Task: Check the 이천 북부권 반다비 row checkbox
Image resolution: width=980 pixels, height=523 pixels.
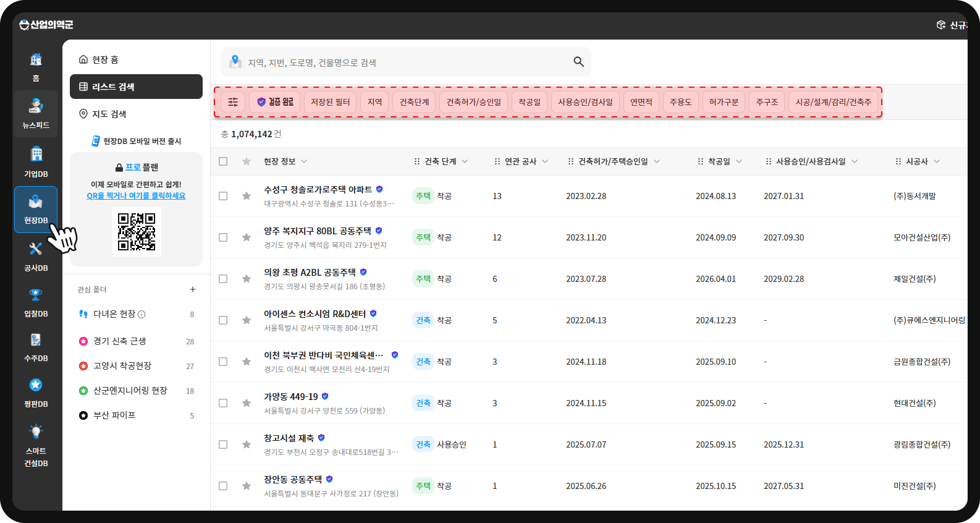Action: click(223, 362)
